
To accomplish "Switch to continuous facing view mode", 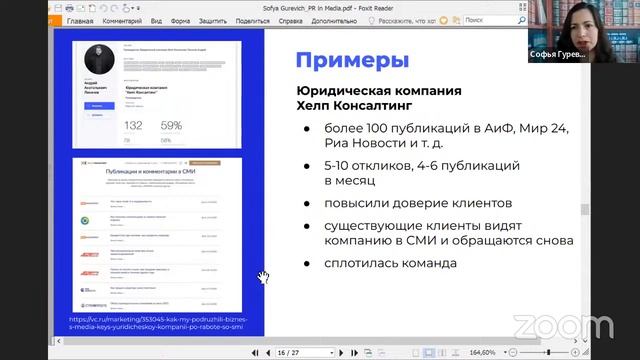I will pos(456,353).
